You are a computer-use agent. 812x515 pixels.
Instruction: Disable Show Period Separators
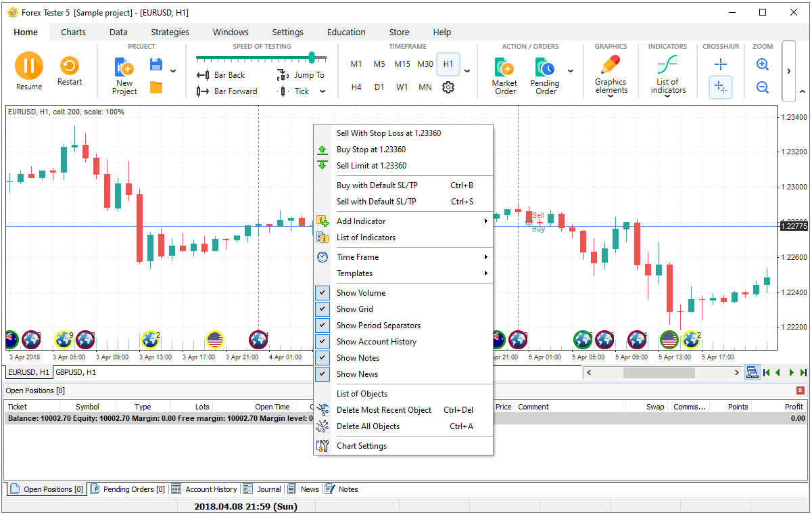(378, 326)
